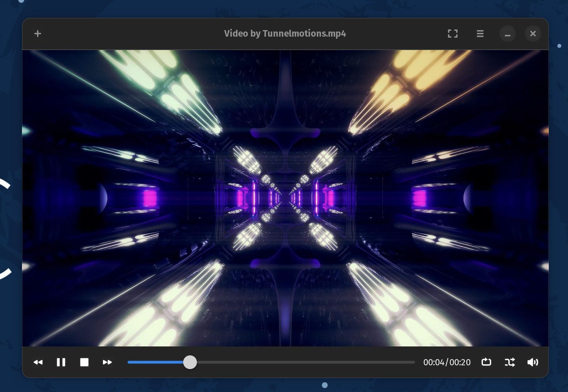Click the title Video by Tunnelmotions.mp4
The width and height of the screenshot is (568, 392).
[x=285, y=33]
